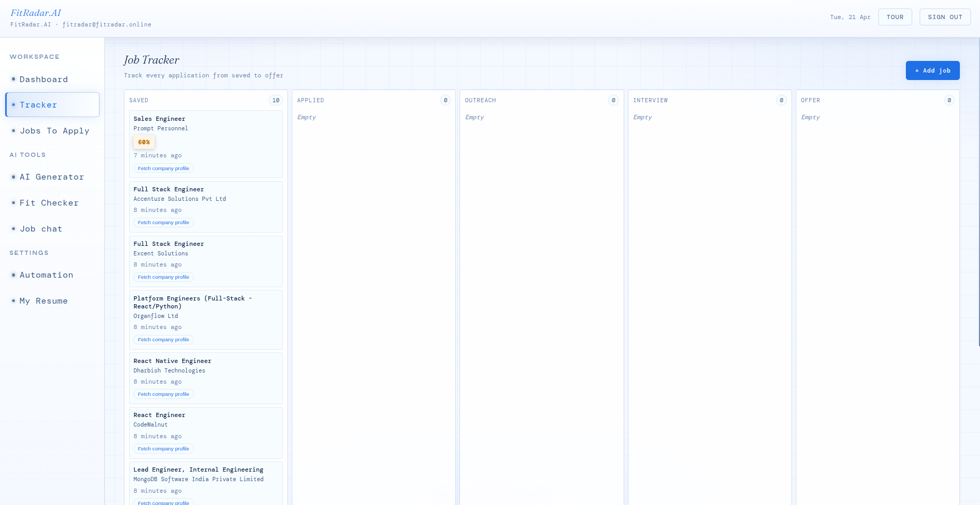Fetch company profile for Excent Solutions
The height and width of the screenshot is (505, 980).
tap(164, 277)
